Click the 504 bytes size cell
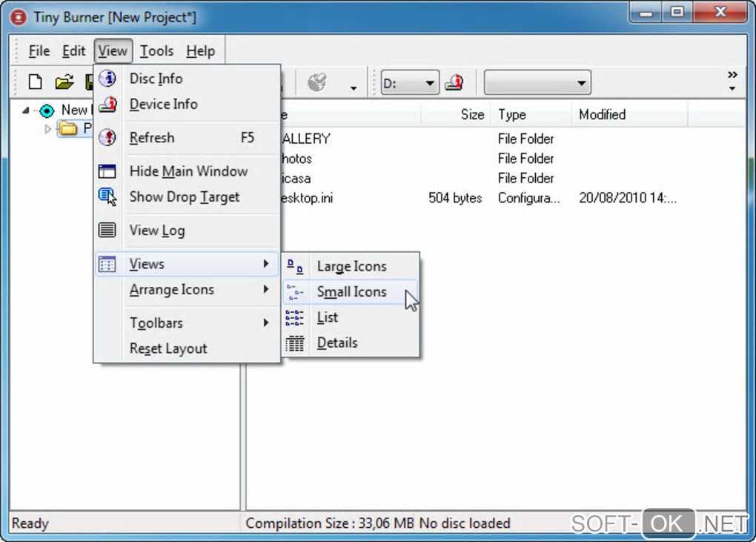This screenshot has width=756, height=542. (455, 198)
